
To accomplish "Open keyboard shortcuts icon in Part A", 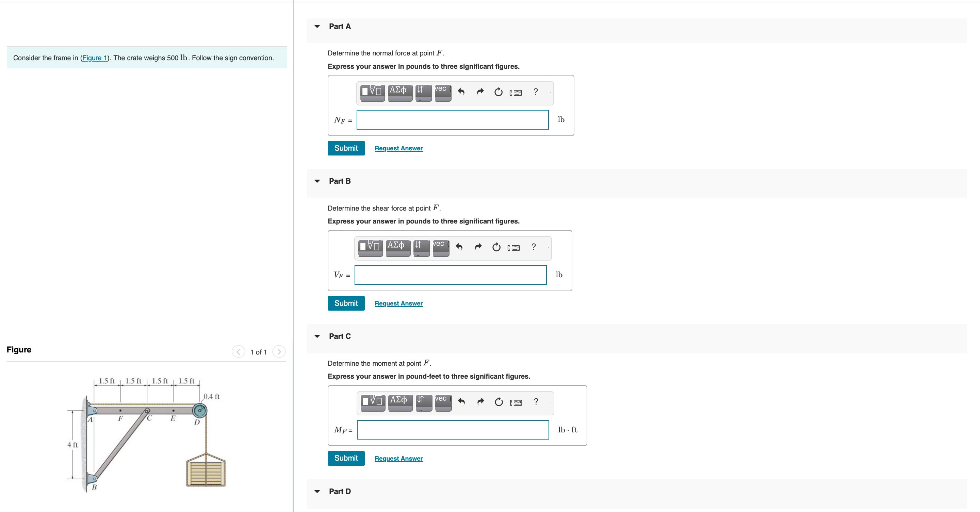I will pyautogui.click(x=516, y=93).
